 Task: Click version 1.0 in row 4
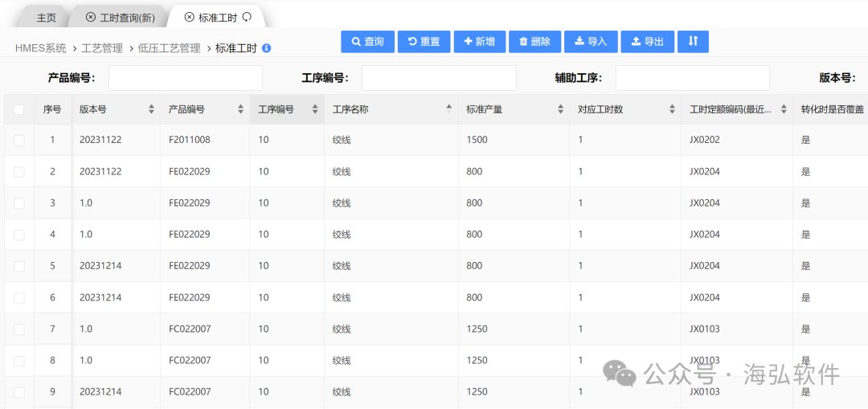pos(86,234)
